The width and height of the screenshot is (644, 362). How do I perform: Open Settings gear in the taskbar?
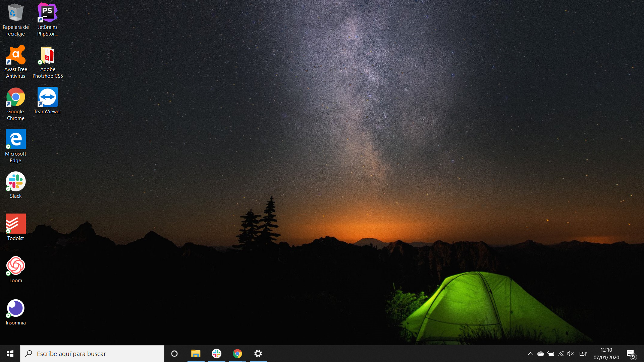pyautogui.click(x=258, y=354)
